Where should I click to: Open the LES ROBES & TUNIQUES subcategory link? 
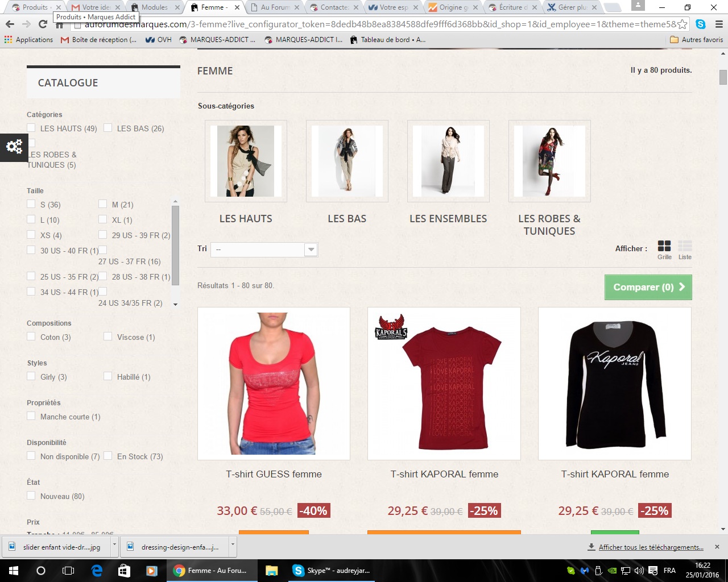[x=549, y=225]
